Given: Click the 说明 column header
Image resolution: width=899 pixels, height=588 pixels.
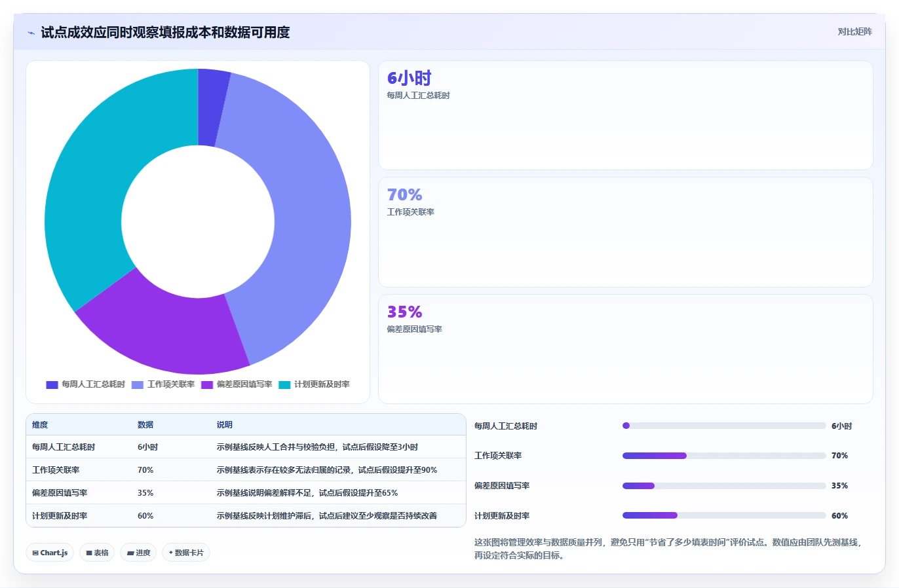Looking at the screenshot, I should (x=225, y=425).
